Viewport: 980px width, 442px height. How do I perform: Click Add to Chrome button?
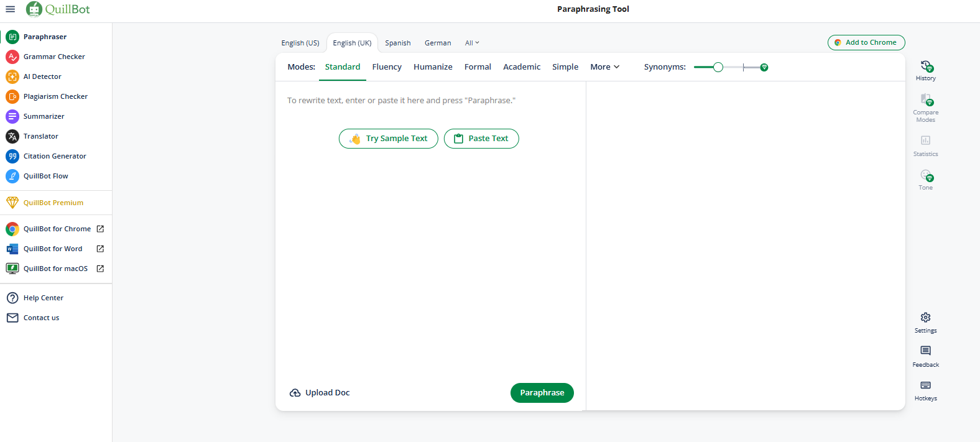(x=866, y=42)
